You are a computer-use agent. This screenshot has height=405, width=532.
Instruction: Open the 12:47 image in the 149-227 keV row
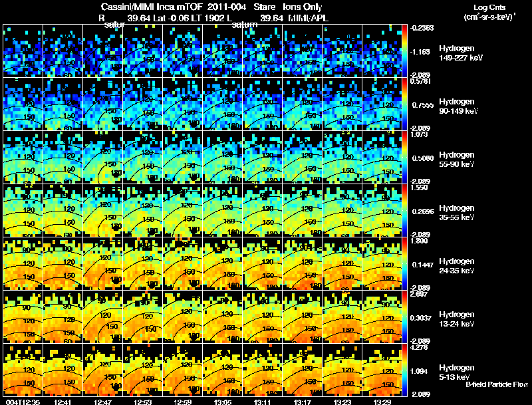(x=102, y=51)
